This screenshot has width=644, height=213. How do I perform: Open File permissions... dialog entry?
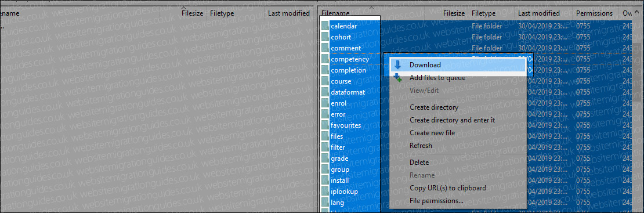pos(458,201)
